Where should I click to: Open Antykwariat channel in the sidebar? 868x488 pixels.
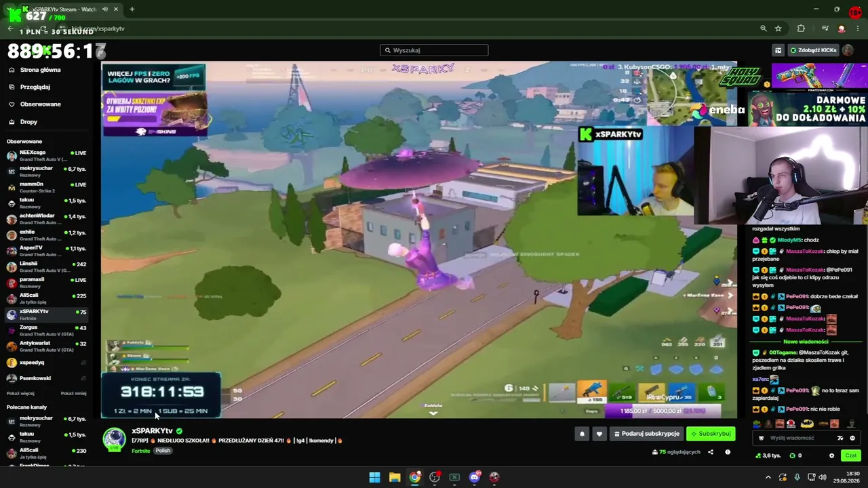[x=46, y=346]
